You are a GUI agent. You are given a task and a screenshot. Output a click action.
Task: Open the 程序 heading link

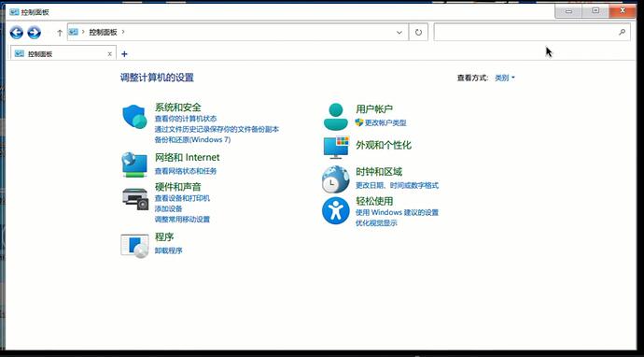[164, 236]
